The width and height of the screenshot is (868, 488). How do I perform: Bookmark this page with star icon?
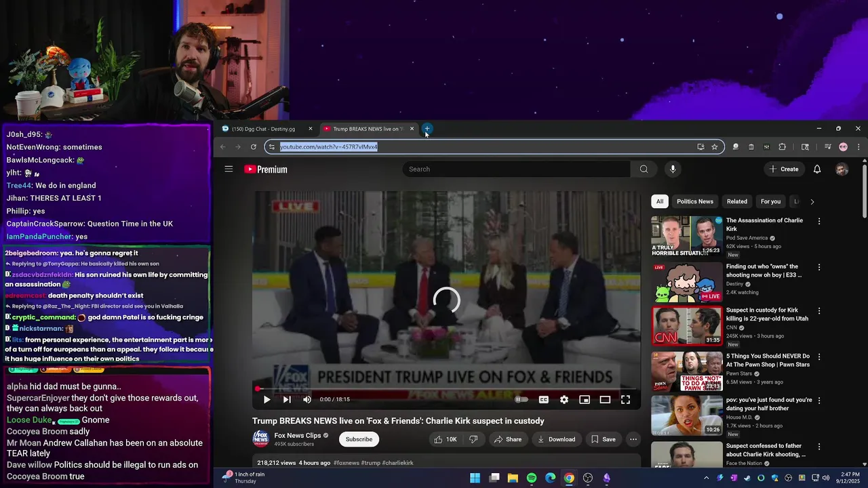point(714,146)
